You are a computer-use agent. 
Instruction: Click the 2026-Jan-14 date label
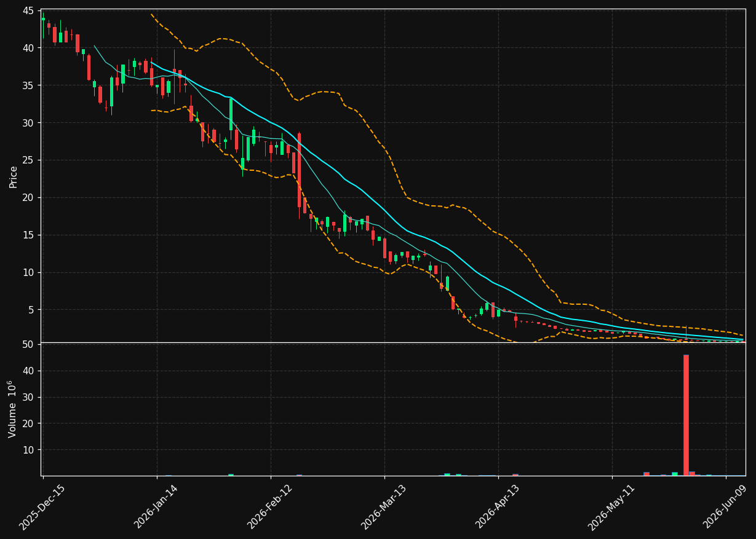click(x=156, y=506)
